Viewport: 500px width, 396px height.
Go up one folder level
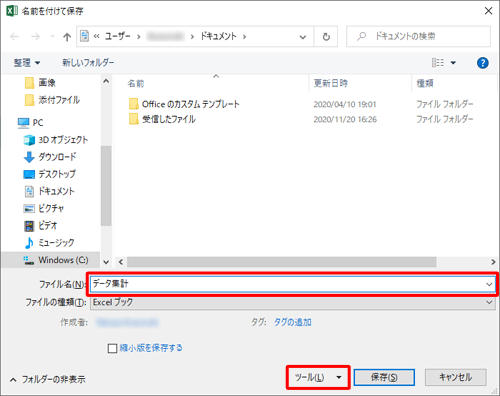coord(67,36)
